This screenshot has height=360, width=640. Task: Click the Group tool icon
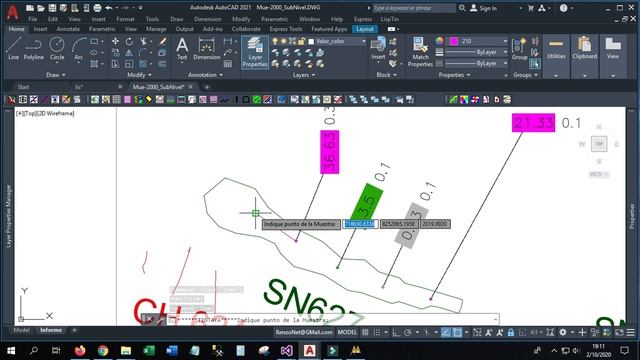pyautogui.click(x=519, y=49)
